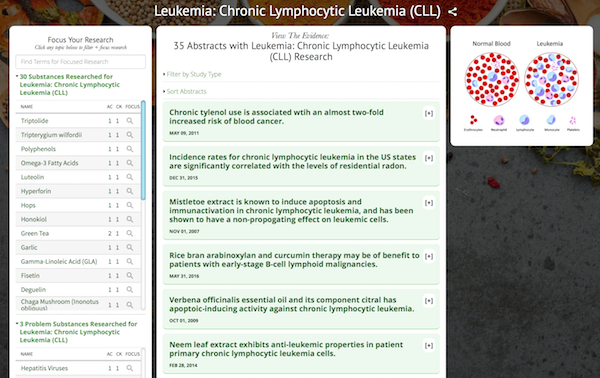Open the Polyphenols substance link
The width and height of the screenshot is (600, 378).
coord(38,149)
